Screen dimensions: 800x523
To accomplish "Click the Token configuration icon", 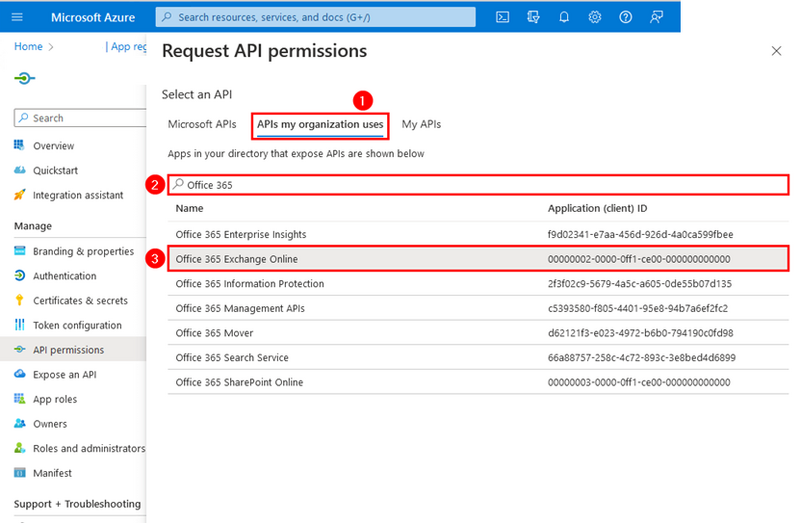I will pyautogui.click(x=19, y=325).
